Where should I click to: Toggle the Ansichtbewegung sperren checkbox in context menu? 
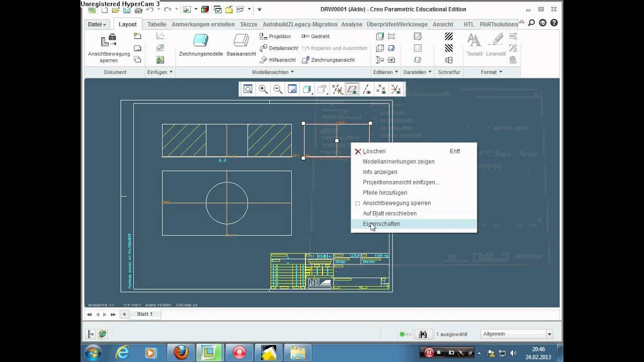[358, 203]
